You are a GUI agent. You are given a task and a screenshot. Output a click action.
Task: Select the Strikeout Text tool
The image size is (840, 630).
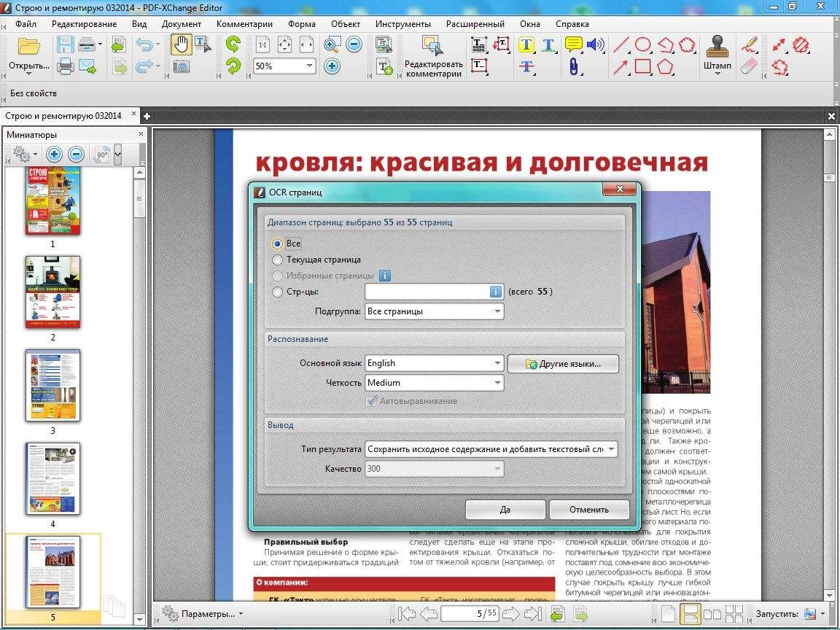(x=526, y=66)
